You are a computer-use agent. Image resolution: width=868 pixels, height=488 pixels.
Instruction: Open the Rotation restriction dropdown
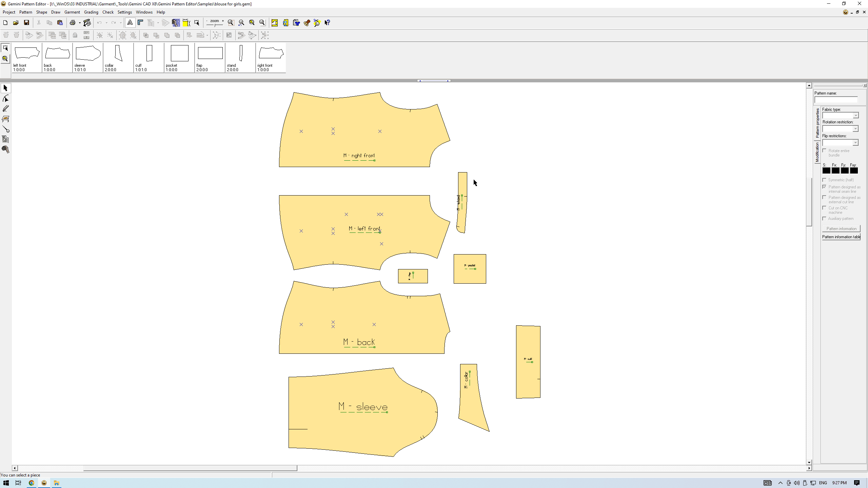(x=856, y=129)
